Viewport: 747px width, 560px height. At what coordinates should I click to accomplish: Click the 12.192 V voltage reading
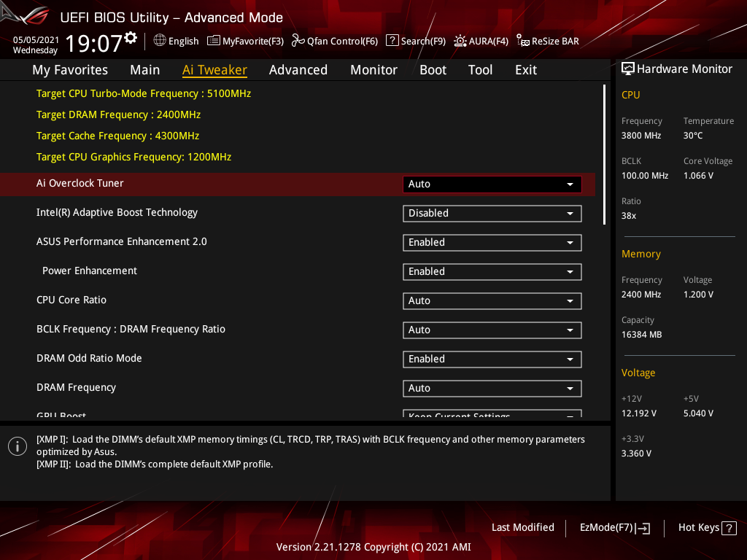pyautogui.click(x=638, y=413)
